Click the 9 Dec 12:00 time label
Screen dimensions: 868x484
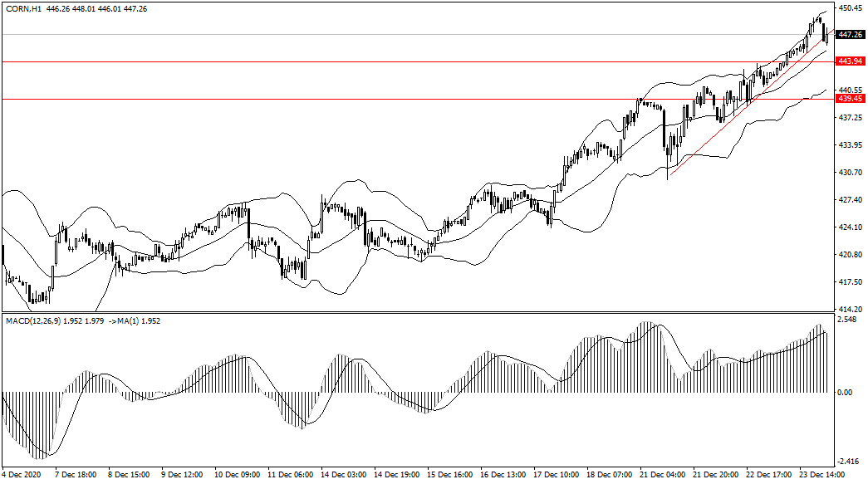[x=181, y=476]
